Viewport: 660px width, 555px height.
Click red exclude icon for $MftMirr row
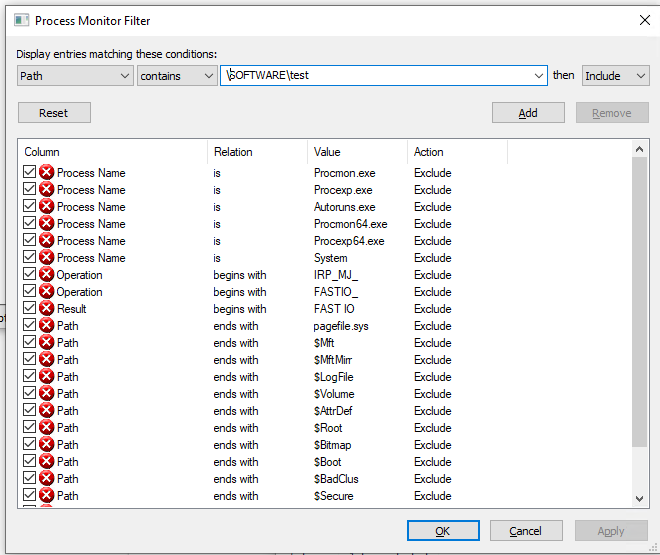[x=47, y=359]
